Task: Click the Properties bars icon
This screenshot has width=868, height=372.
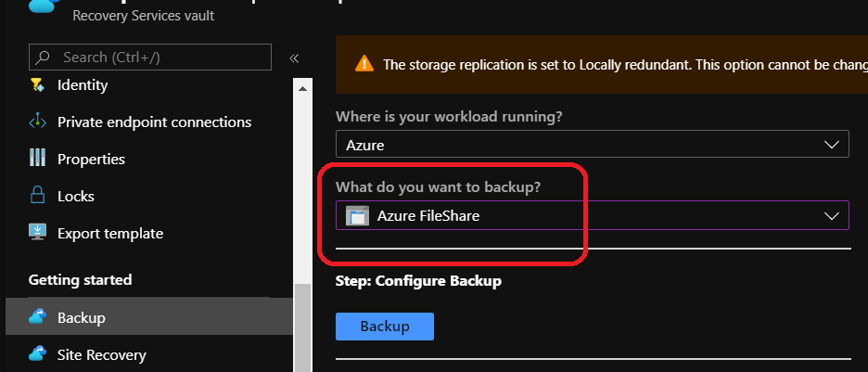Action: click(37, 160)
